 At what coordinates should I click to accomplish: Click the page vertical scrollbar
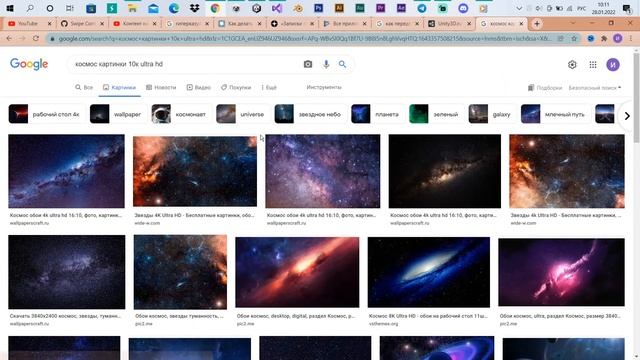636,98
